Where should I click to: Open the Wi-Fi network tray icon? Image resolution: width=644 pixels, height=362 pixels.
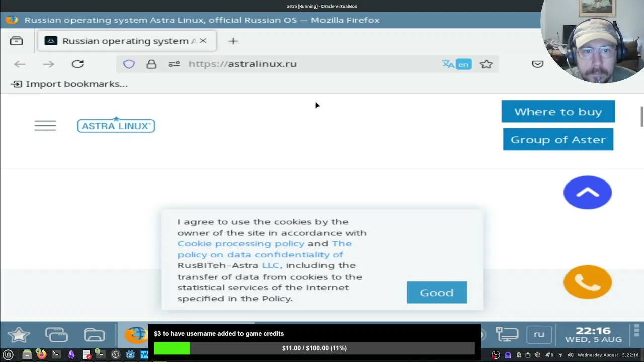(x=560, y=355)
